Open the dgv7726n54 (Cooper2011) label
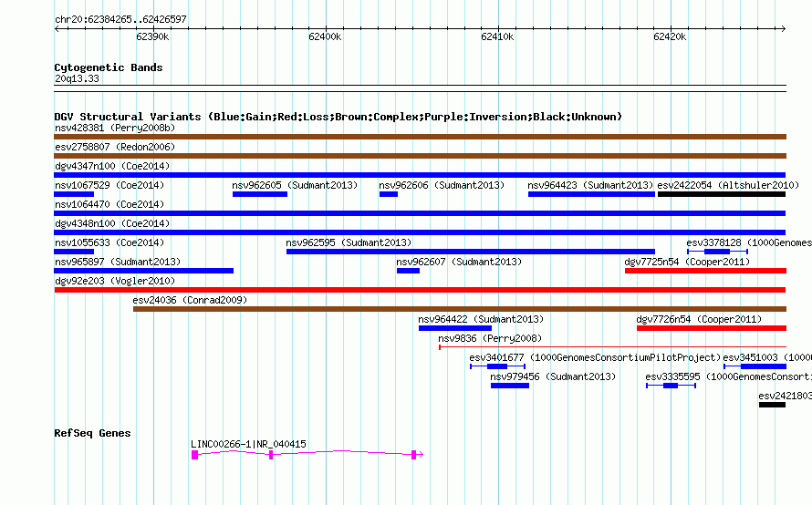812x505 pixels. click(x=699, y=319)
